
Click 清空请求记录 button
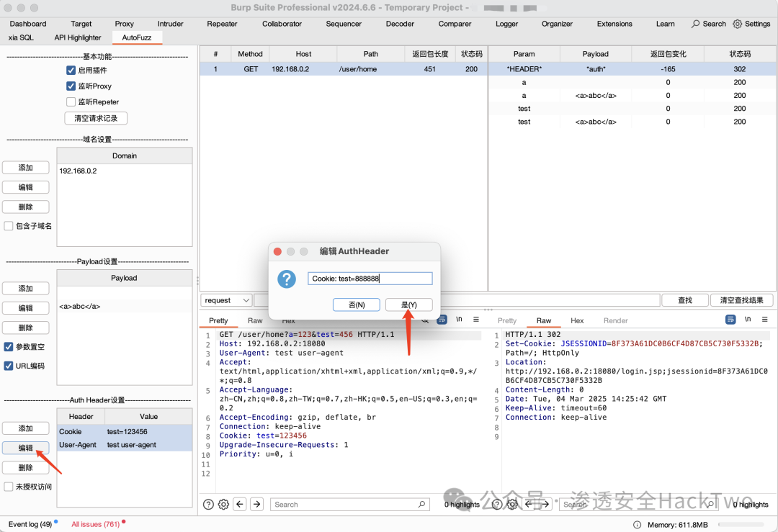(x=96, y=119)
